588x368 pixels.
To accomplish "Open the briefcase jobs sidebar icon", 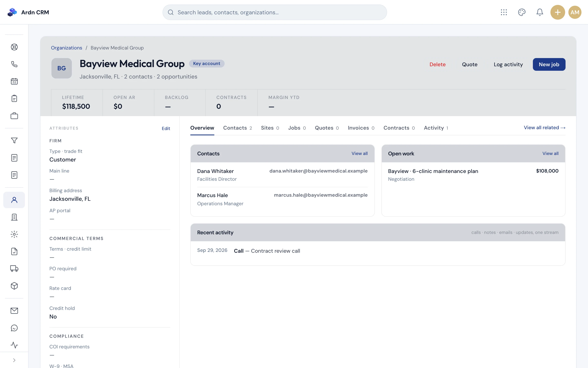I will pyautogui.click(x=14, y=116).
